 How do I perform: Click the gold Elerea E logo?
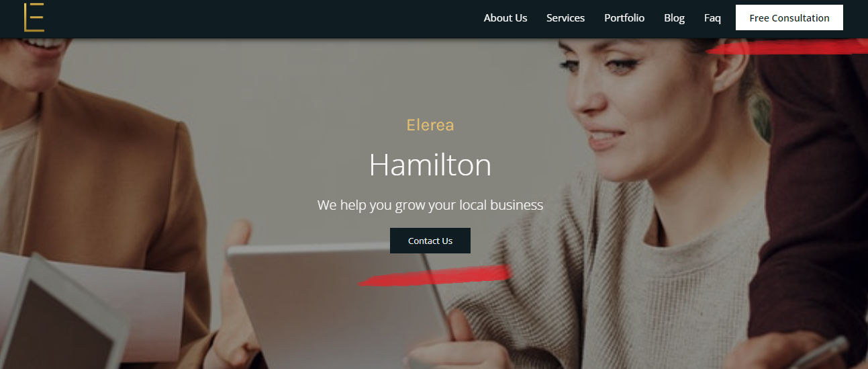34,17
